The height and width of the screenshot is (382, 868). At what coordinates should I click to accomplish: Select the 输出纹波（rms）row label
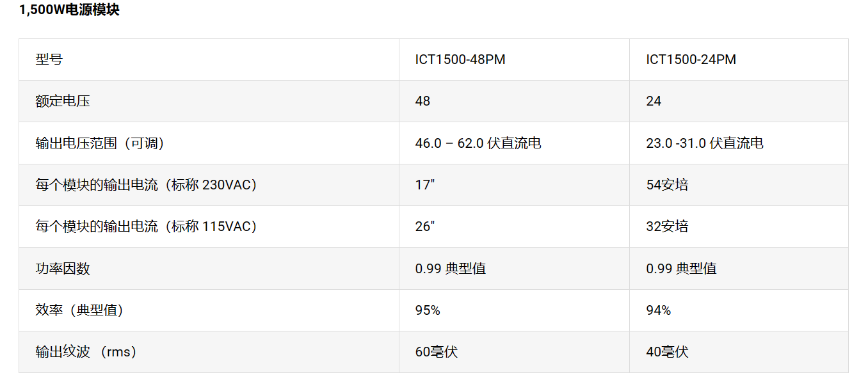coord(86,352)
